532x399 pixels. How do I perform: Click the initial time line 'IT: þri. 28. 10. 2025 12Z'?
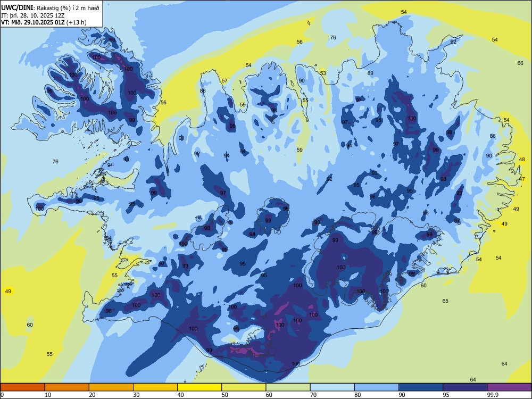pos(33,15)
